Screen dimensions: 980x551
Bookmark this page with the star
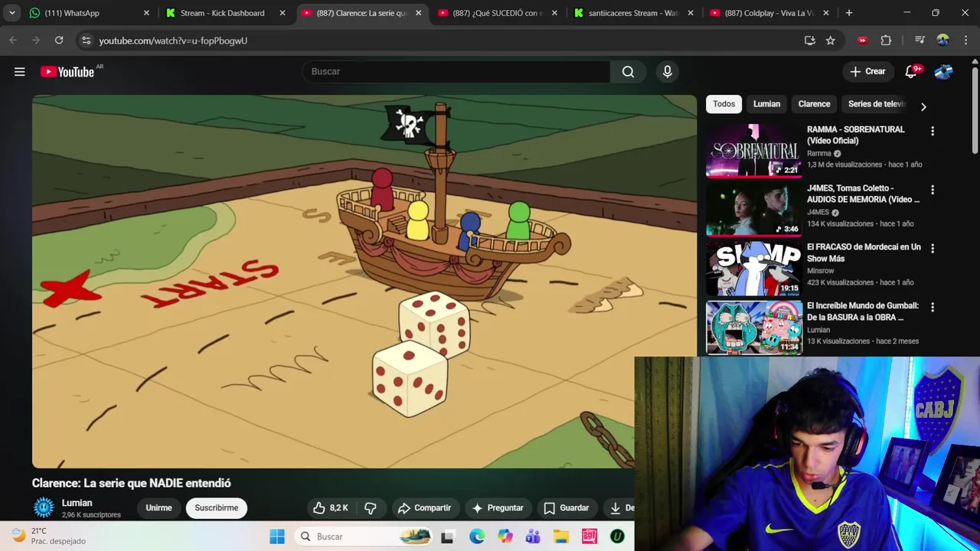[x=831, y=41]
